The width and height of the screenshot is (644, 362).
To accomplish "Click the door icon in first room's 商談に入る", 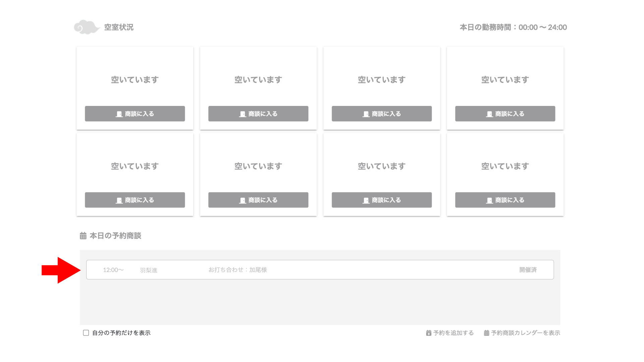I will [x=119, y=114].
